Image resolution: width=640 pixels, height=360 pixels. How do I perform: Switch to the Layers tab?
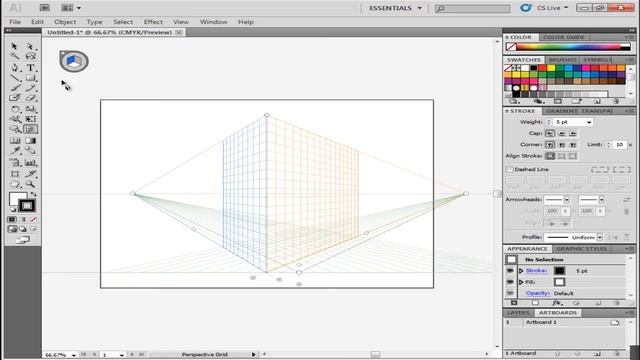518,313
